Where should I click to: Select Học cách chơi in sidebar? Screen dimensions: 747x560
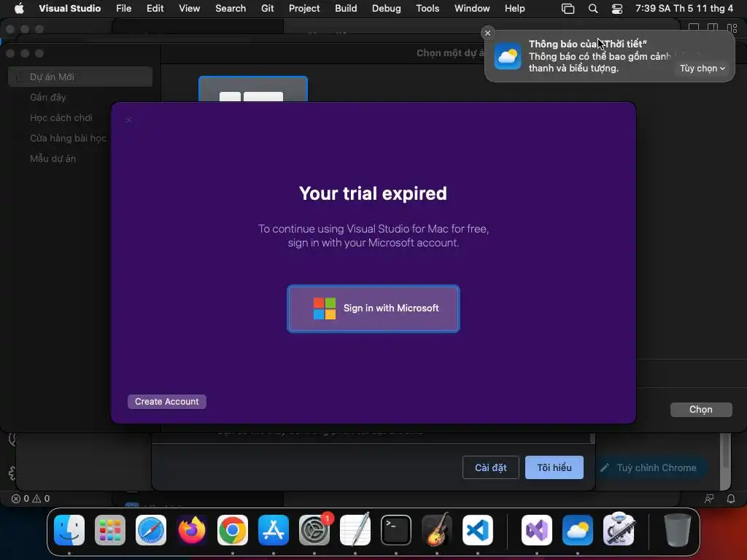(61, 117)
